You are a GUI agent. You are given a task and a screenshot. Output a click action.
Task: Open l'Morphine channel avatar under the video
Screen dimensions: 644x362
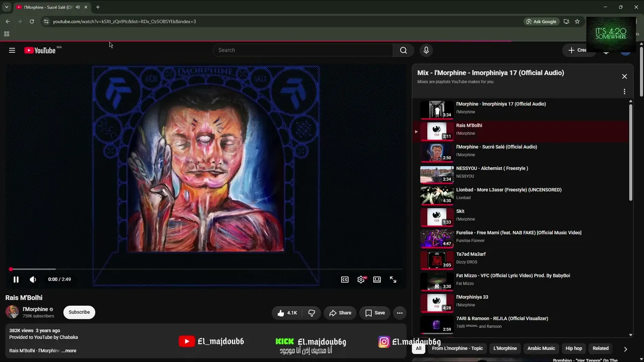(12, 312)
